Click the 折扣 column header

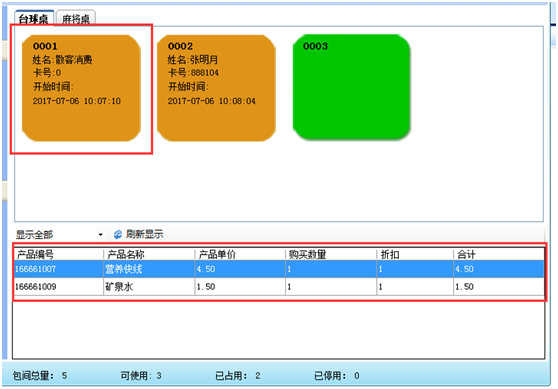[415, 254]
